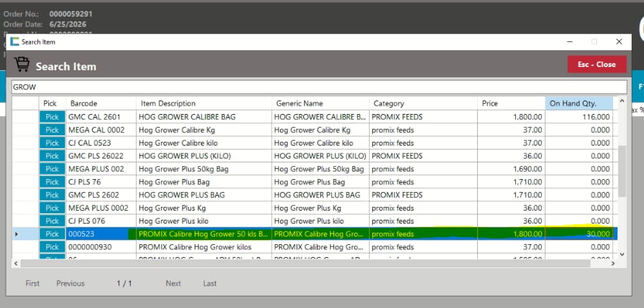This screenshot has height=308, width=644.
Task: Click the Hog Grower Calibre Kg description cell
Action: 204,130
